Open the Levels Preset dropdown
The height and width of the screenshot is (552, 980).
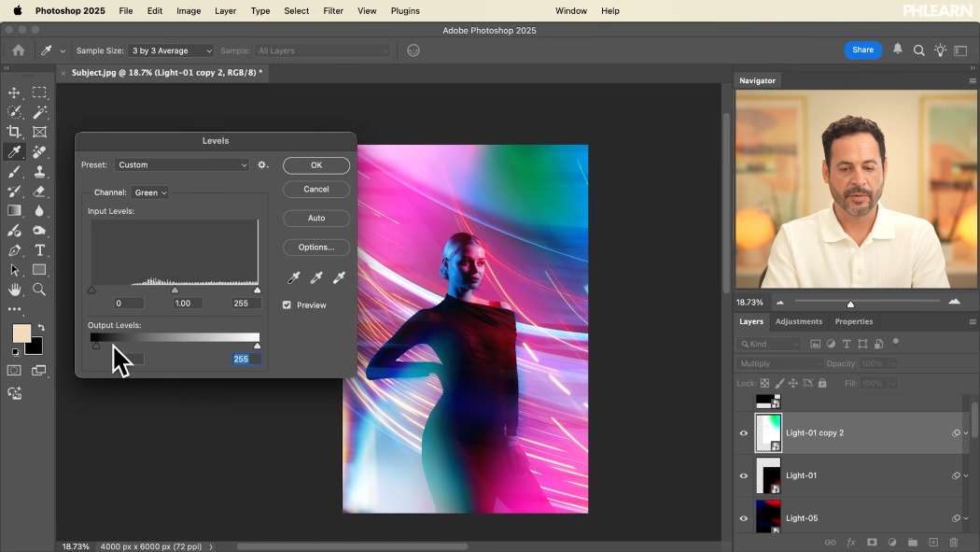pos(183,165)
